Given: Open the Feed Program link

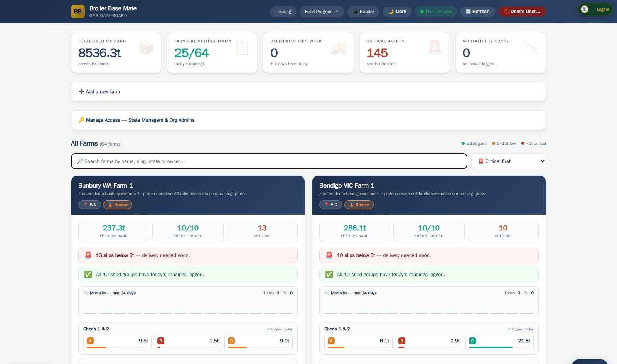Looking at the screenshot, I should [x=322, y=12].
